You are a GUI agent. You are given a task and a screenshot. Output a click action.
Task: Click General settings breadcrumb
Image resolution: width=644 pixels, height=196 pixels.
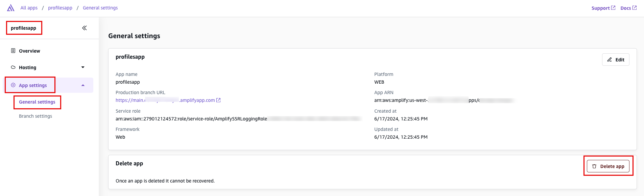point(100,8)
